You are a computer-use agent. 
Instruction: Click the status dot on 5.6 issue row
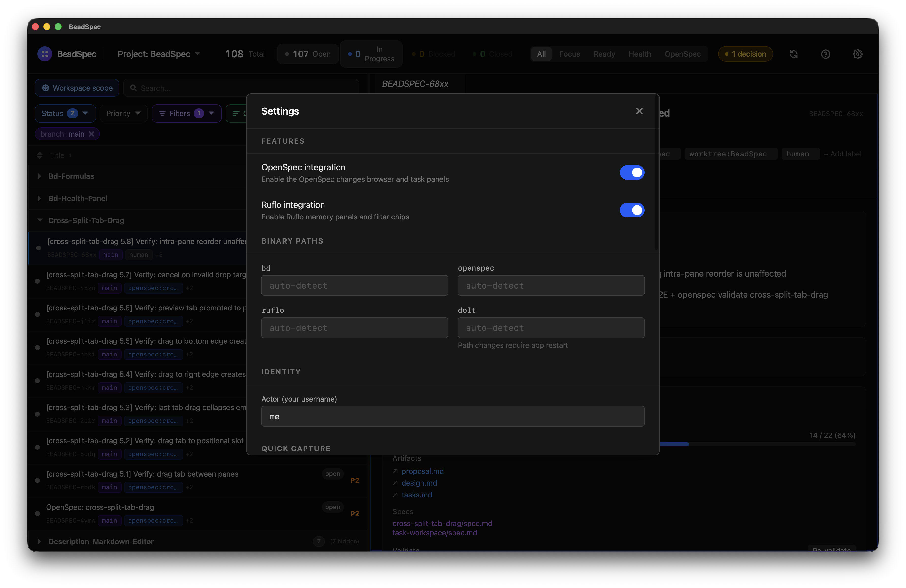pyautogui.click(x=37, y=314)
